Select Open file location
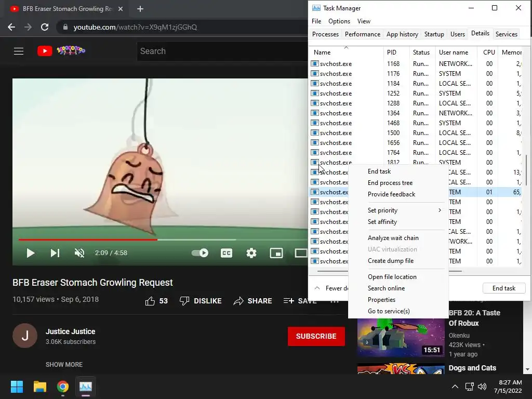This screenshot has width=532, height=399. [398, 277]
